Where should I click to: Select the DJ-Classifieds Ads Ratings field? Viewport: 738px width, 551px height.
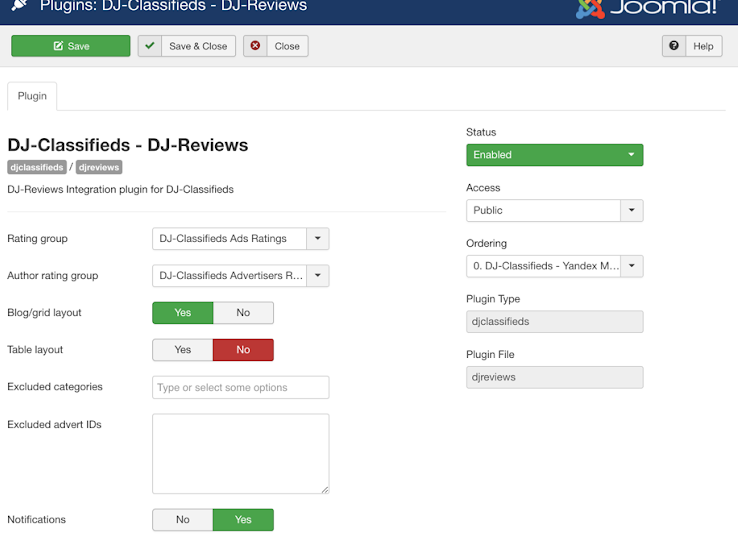click(229, 239)
